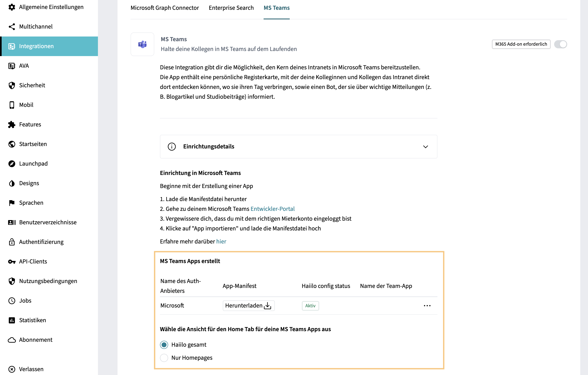Click the Designs drop icon

click(12, 183)
